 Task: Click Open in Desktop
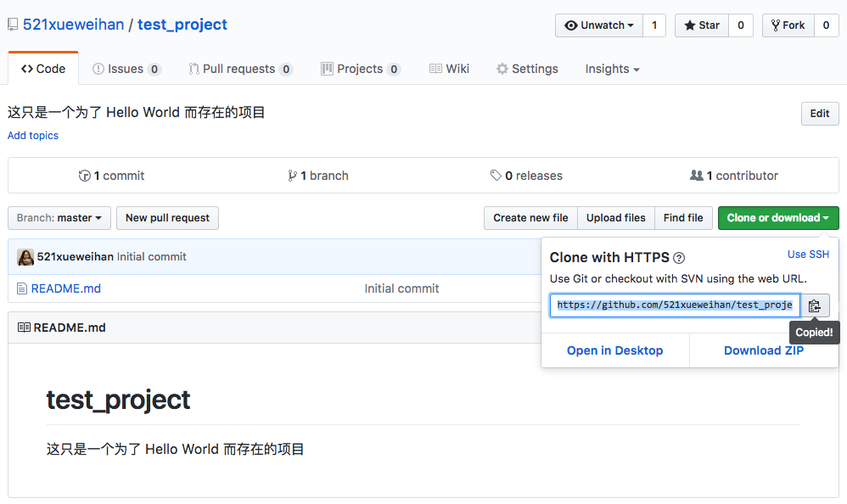click(x=614, y=350)
